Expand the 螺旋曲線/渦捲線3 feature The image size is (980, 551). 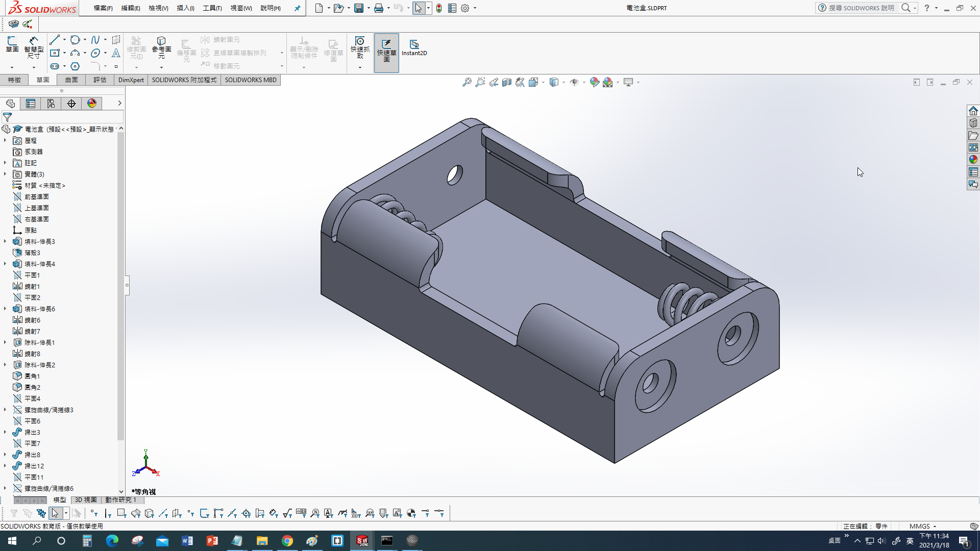5,410
